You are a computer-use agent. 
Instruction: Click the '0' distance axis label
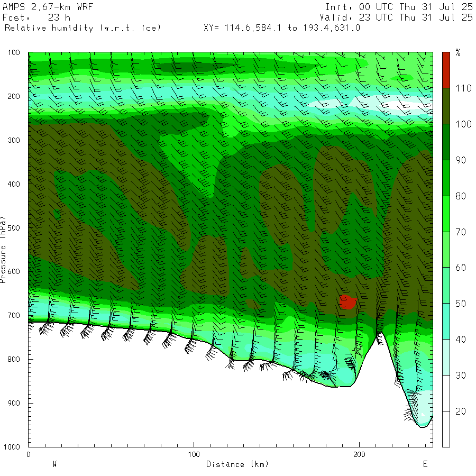pos(28,454)
